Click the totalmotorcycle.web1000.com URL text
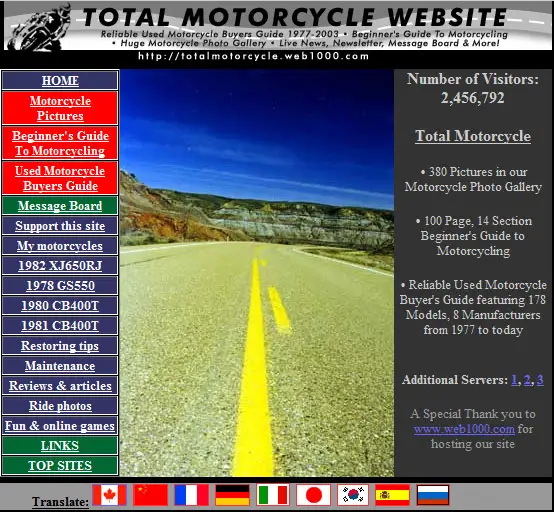This screenshot has height=512, width=554. tap(254, 56)
